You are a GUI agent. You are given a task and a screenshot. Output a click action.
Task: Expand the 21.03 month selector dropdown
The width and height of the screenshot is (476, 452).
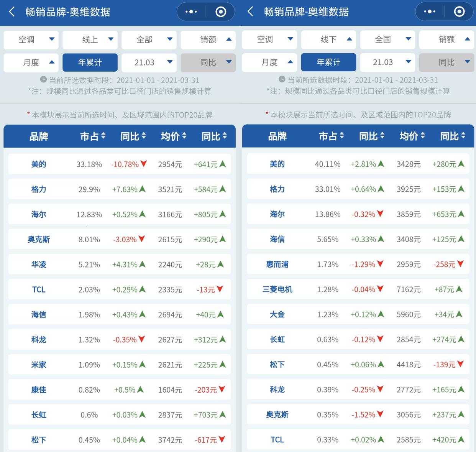click(149, 62)
